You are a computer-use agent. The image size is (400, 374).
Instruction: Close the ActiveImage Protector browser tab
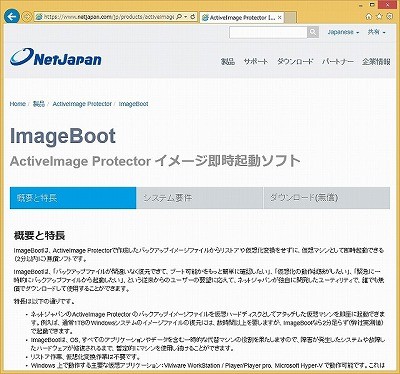point(279,18)
